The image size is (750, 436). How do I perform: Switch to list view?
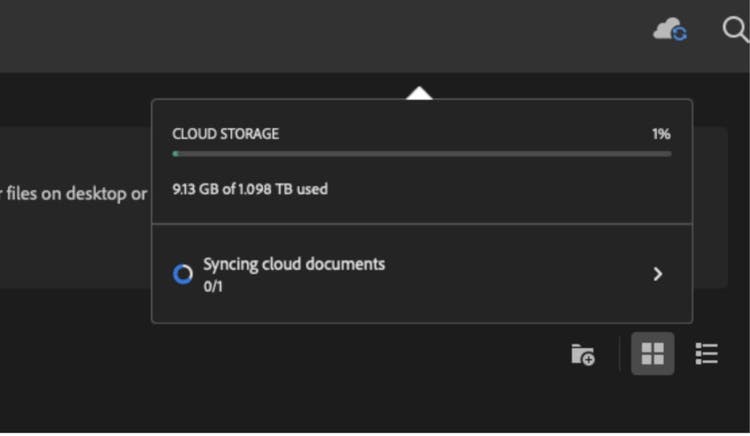[x=707, y=354]
